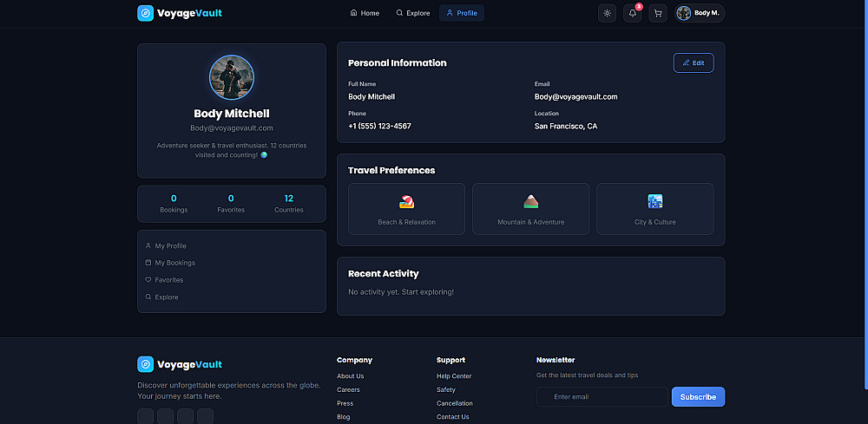
Task: Click the email Body@voyagevault.com under profile name
Action: (232, 128)
